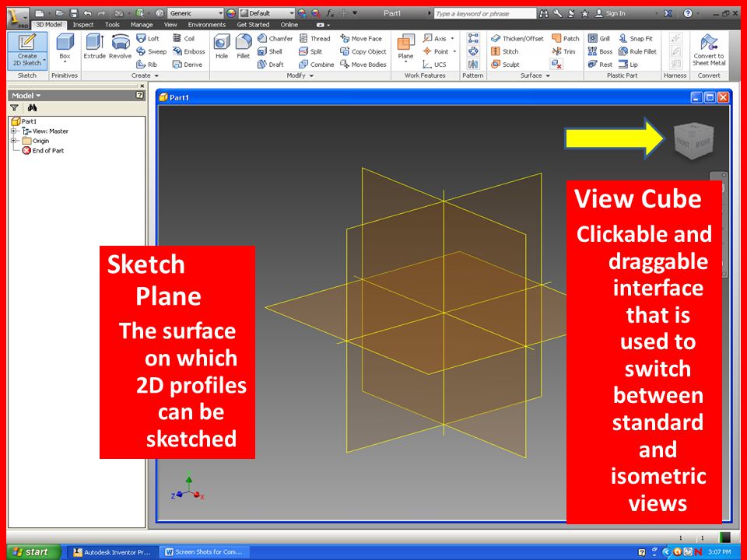Click the Undo quick access icon
This screenshot has width=747, height=560.
87,13
